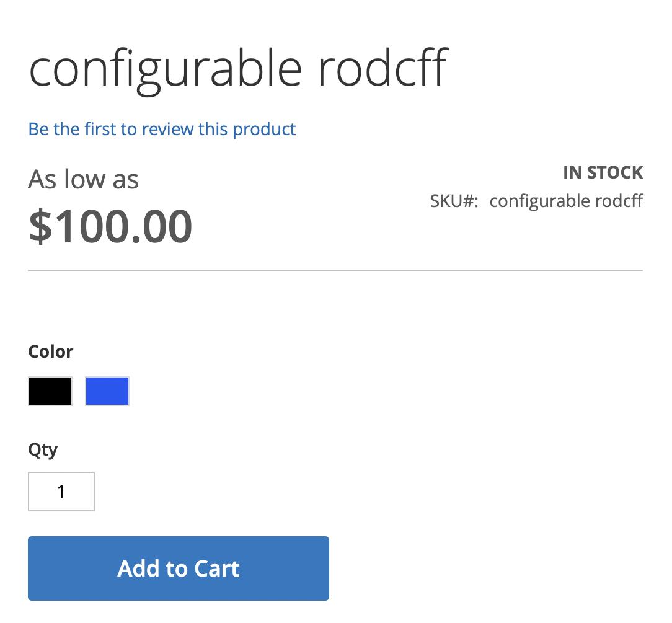The image size is (672, 623).
Task: Click the product title 'configurable rodcff'
Action: 238,67
